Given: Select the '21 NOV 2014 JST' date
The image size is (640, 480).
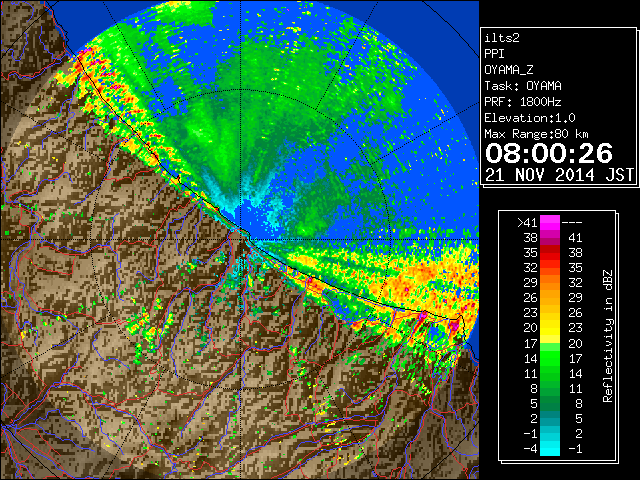Looking at the screenshot, I should click(x=559, y=175).
